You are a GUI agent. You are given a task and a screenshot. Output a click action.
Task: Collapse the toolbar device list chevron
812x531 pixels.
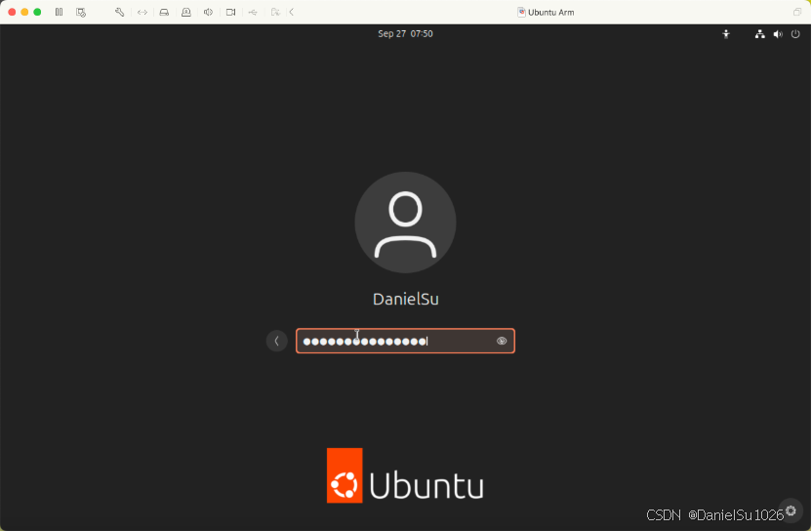292,12
